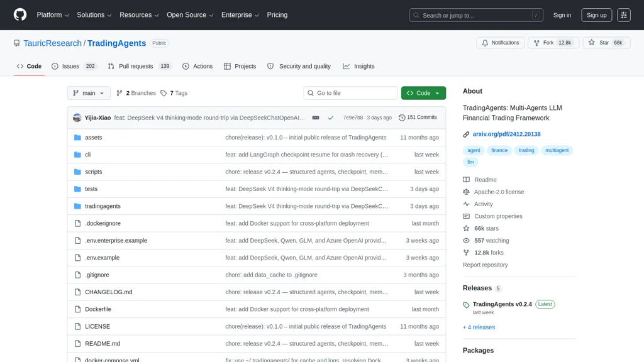Viewport: 644px width, 362px height.
Task: Switch to the Issues tab
Action: pyautogui.click(x=74, y=66)
